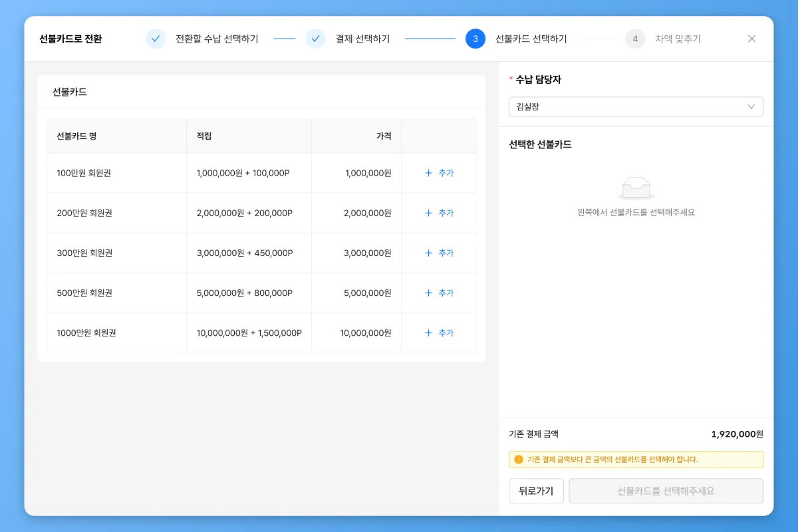Expand the 김실장 dropdown chevron arrow

pyautogui.click(x=751, y=106)
